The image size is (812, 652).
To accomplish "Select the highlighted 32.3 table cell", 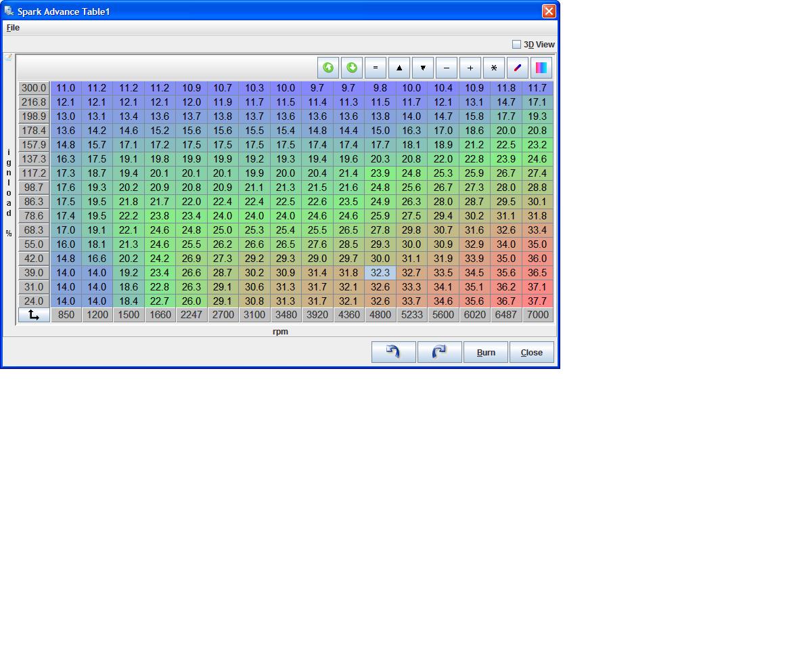I will (x=380, y=273).
